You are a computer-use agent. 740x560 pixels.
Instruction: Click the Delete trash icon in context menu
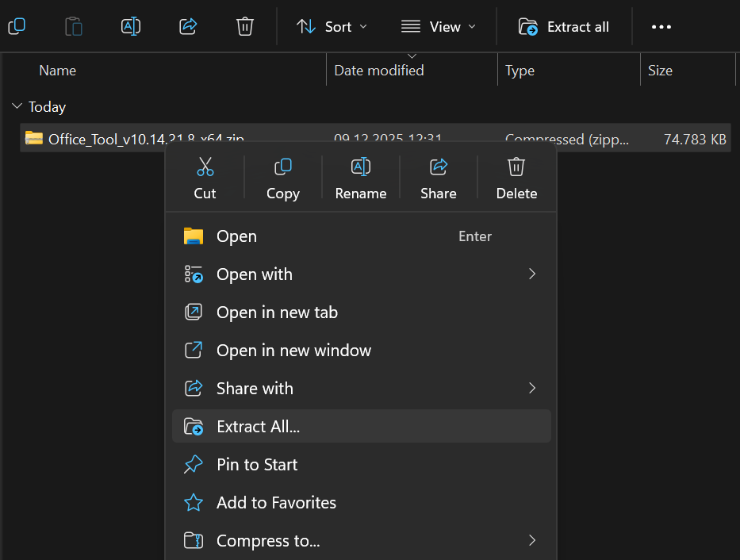[516, 167]
